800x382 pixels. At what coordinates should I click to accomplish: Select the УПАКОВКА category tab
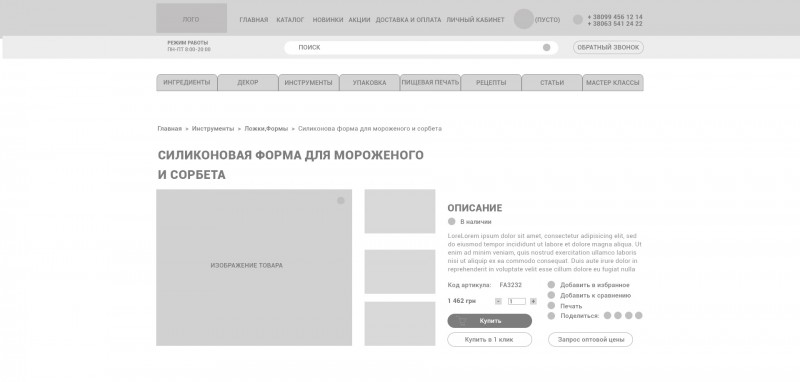click(x=369, y=83)
